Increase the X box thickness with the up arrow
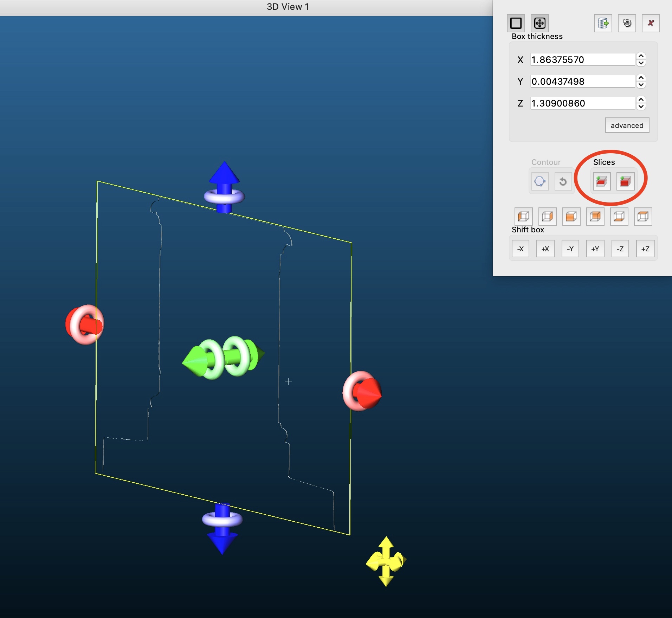The width and height of the screenshot is (672, 618). point(641,56)
